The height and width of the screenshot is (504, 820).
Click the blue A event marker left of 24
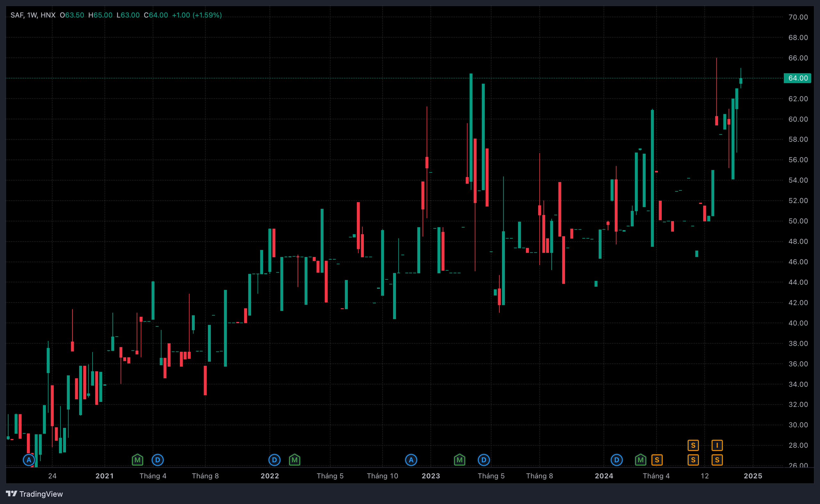click(x=29, y=460)
